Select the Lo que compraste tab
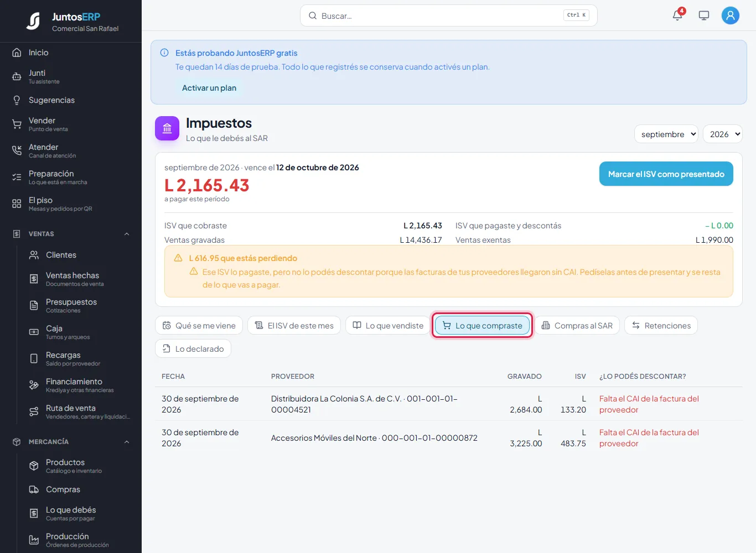Image resolution: width=756 pixels, height=553 pixels. pos(483,326)
